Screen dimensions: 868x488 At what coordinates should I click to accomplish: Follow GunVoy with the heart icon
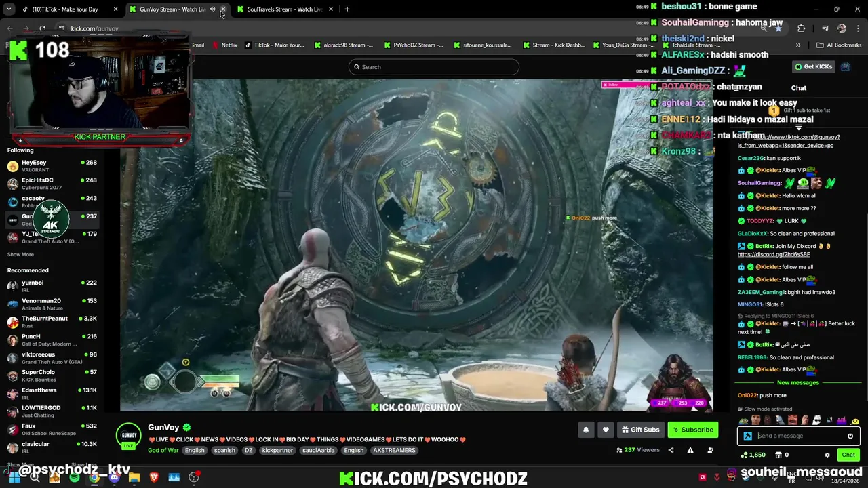tap(606, 430)
